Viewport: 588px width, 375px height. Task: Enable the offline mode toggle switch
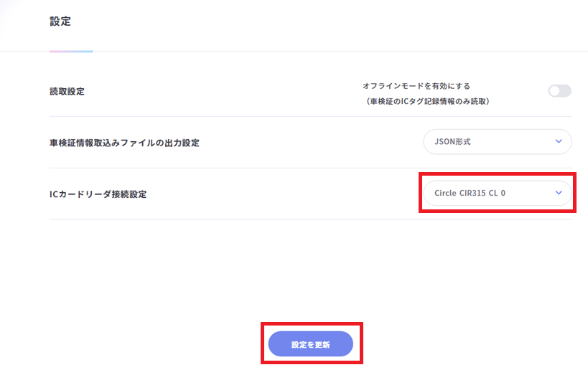[559, 91]
